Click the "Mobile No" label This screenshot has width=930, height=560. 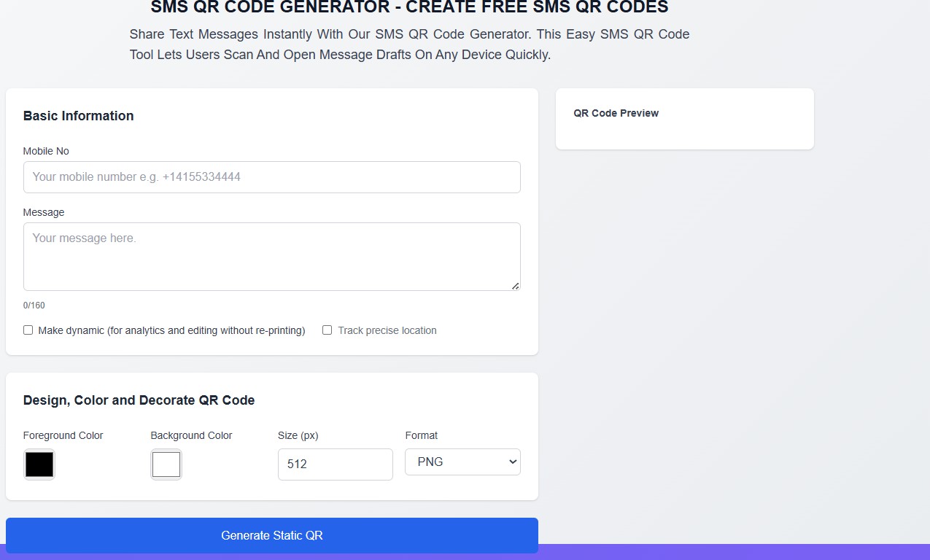coord(46,151)
